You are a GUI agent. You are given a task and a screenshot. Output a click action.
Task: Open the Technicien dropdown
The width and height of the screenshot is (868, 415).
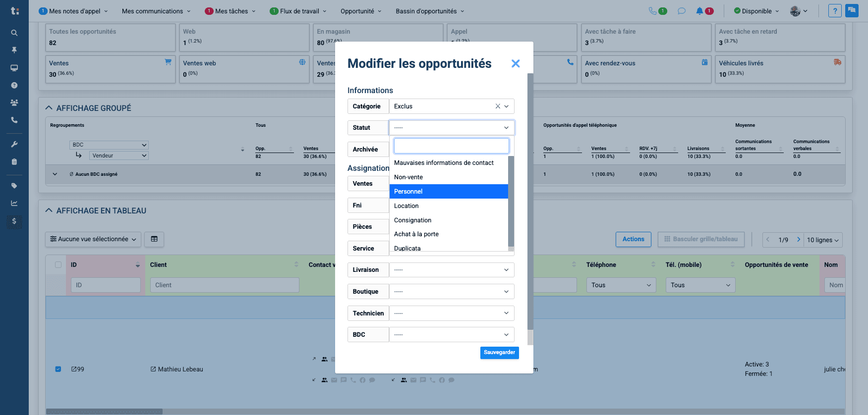pyautogui.click(x=452, y=313)
